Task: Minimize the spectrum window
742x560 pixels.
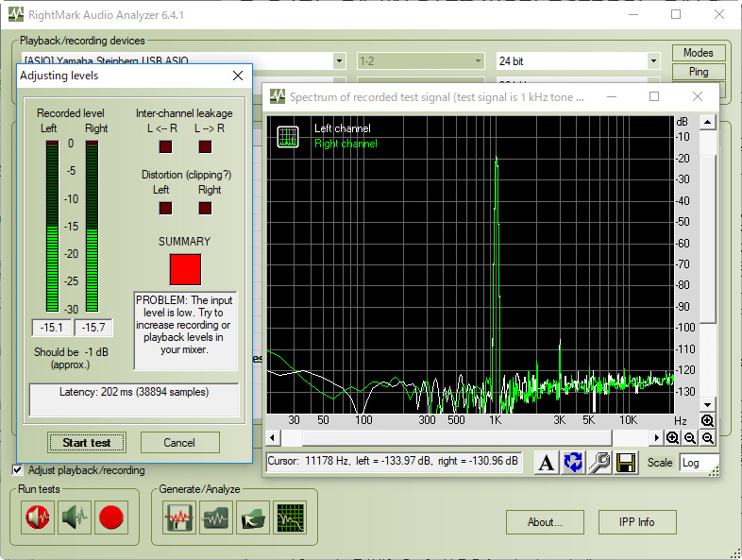Action: coord(612,96)
